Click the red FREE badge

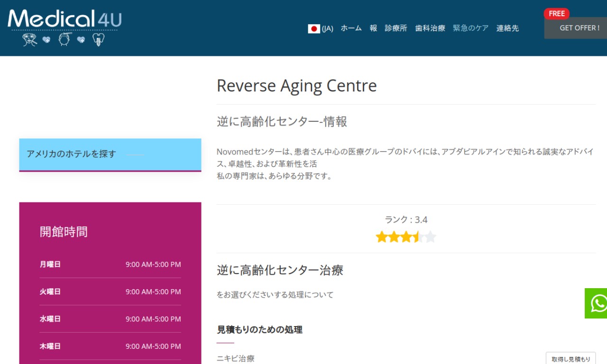point(557,14)
